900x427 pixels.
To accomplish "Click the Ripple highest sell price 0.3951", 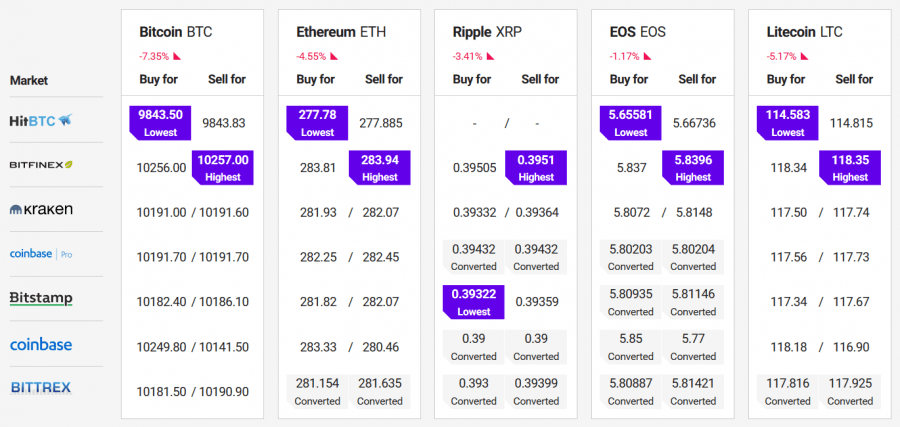I will coord(536,168).
